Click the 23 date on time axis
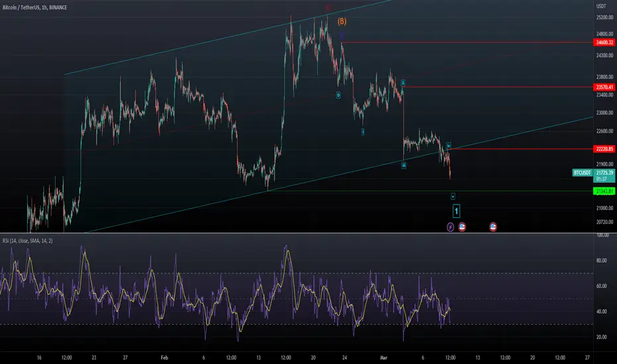The height and width of the screenshot is (364, 617). (x=93, y=357)
